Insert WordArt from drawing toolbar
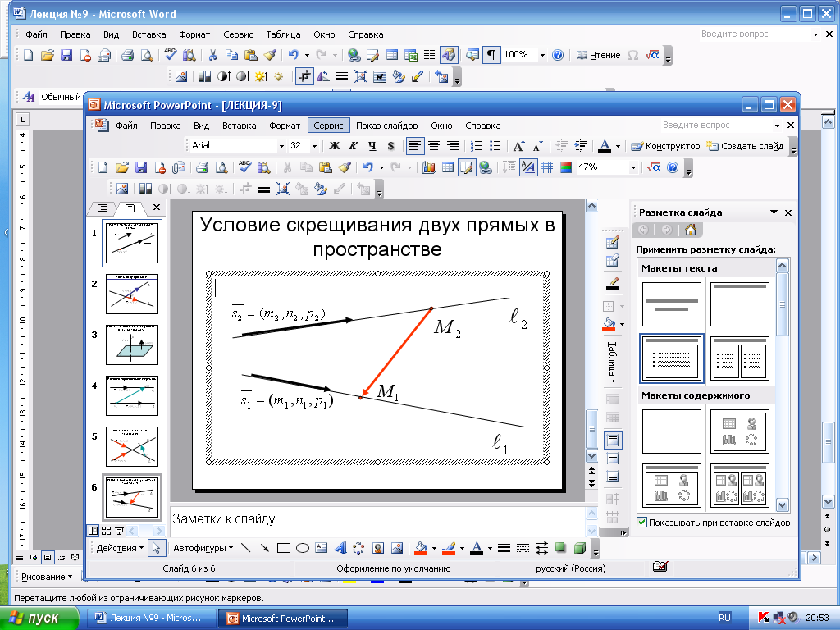Image resolution: width=840 pixels, height=630 pixels. 340,548
